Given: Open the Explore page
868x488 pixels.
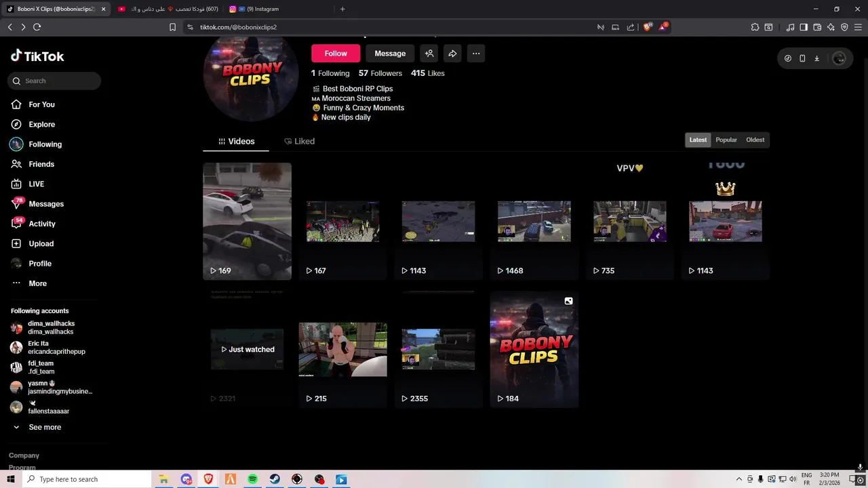Looking at the screenshot, I should click(41, 124).
